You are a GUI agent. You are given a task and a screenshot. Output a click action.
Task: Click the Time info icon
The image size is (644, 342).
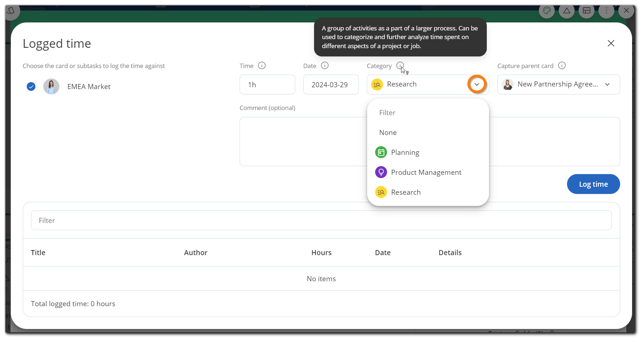[x=262, y=66]
